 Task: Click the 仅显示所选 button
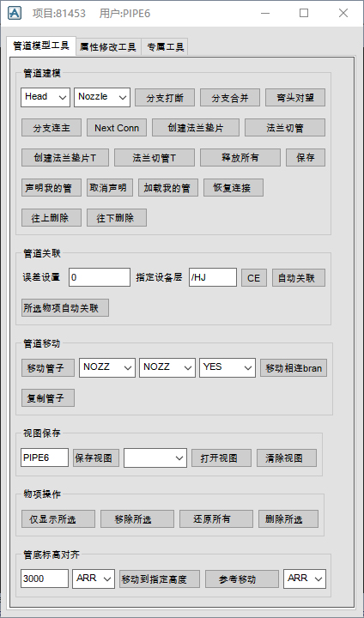(58, 519)
